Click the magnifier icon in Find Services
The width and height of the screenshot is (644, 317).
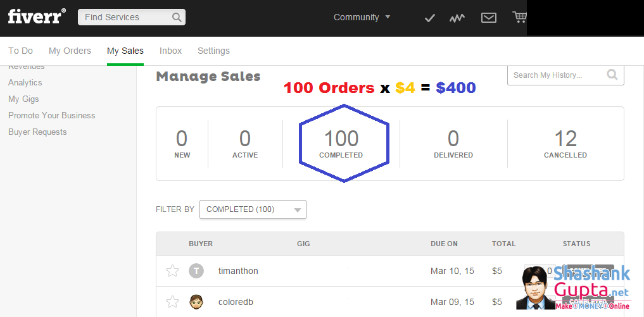pos(177,17)
